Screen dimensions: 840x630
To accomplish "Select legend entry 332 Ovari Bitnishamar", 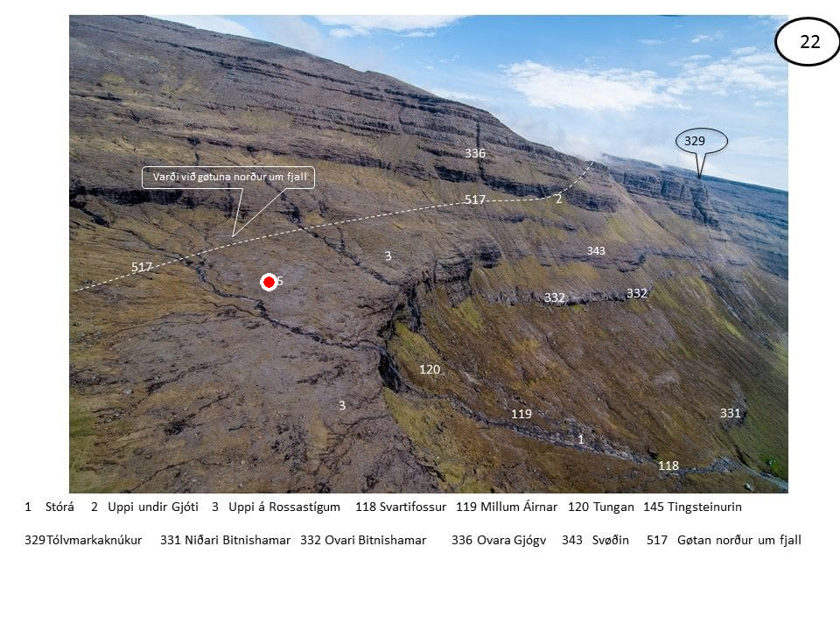I will click(x=363, y=540).
